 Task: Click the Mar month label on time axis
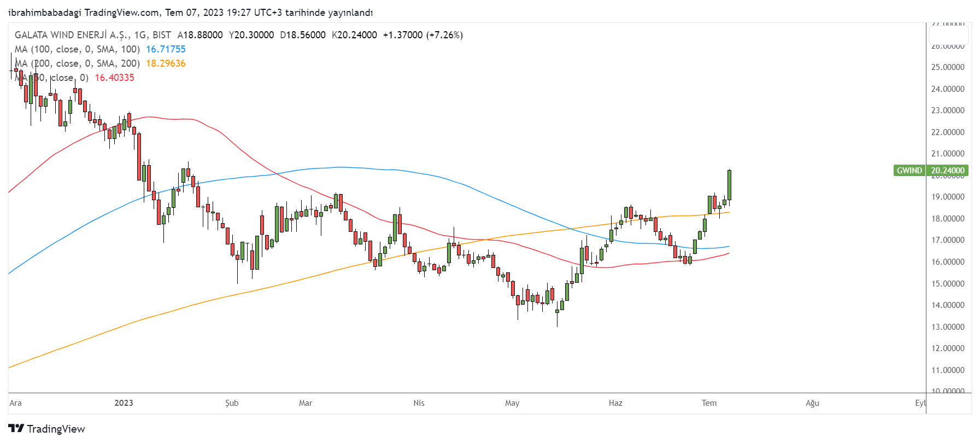306,403
